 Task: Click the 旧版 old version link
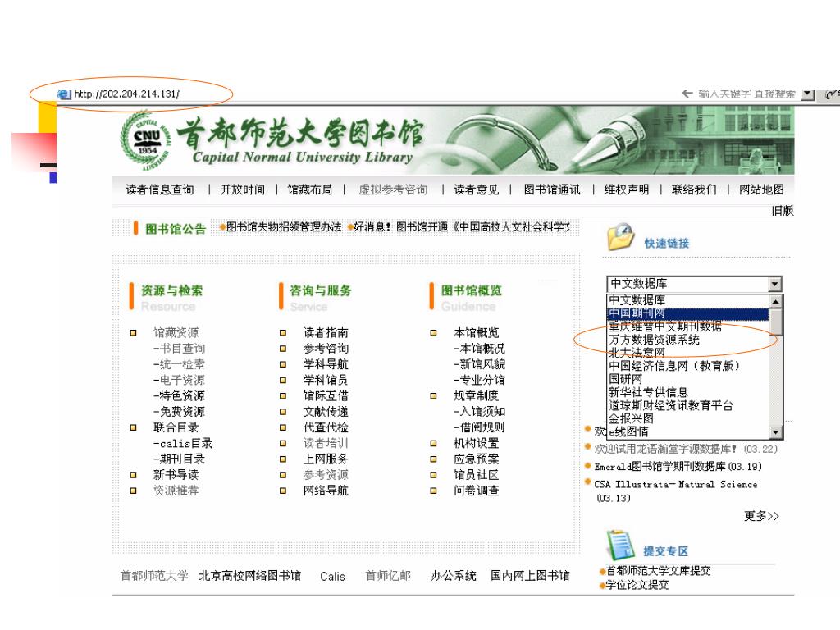point(782,211)
